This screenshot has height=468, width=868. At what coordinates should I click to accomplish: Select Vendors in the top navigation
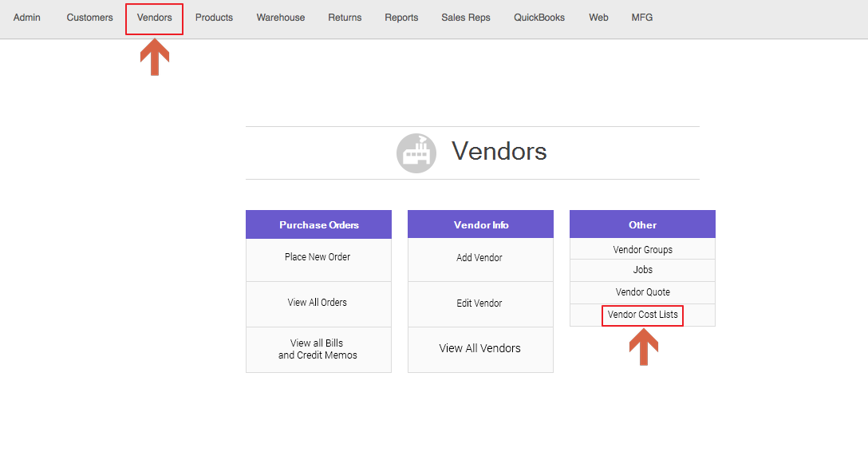point(154,18)
